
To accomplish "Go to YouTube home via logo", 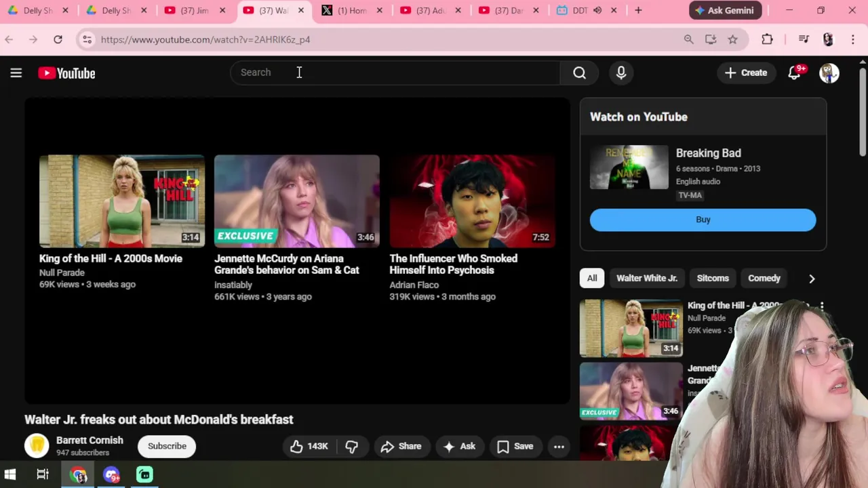I will [66, 73].
